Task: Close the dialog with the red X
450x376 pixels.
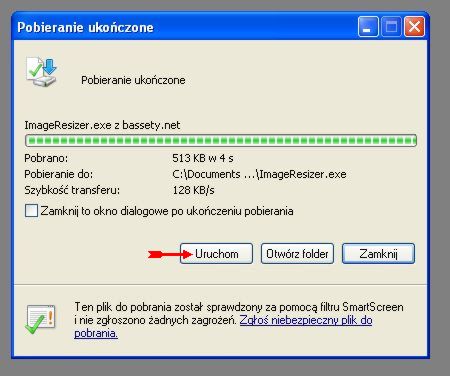Action: tap(414, 26)
